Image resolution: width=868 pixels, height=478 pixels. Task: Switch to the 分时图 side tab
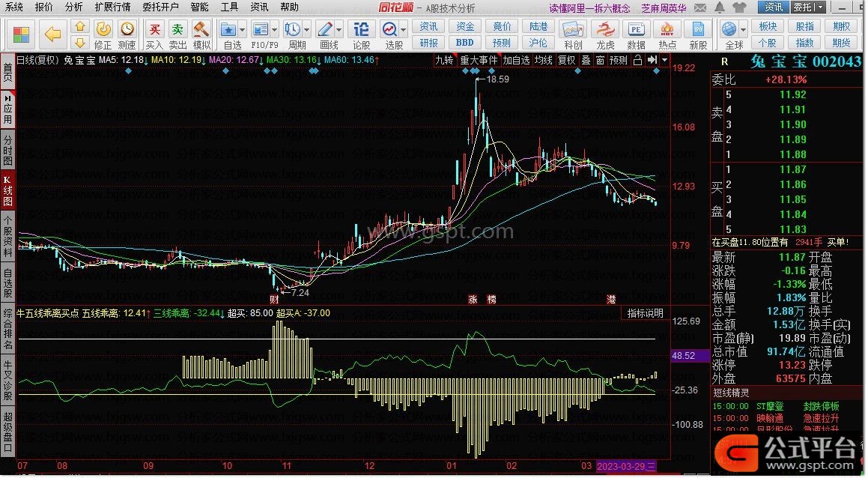[7, 150]
